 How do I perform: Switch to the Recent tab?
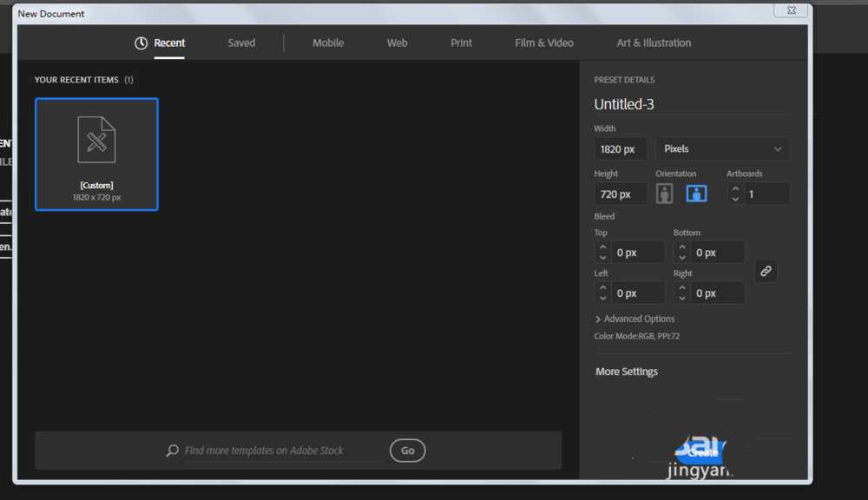(x=169, y=43)
